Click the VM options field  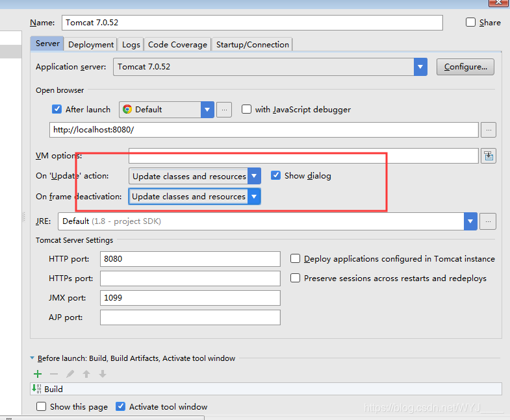(x=303, y=156)
